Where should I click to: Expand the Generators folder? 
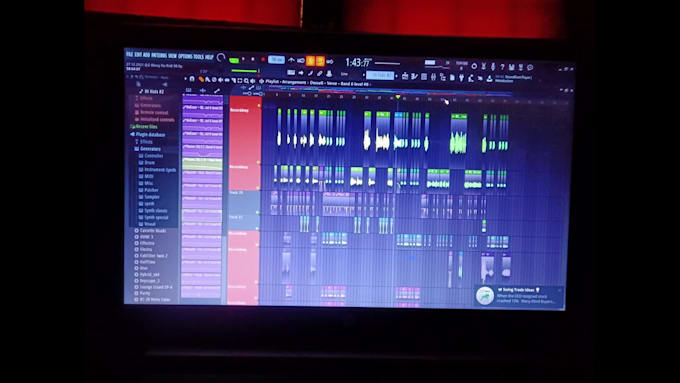coord(147,149)
